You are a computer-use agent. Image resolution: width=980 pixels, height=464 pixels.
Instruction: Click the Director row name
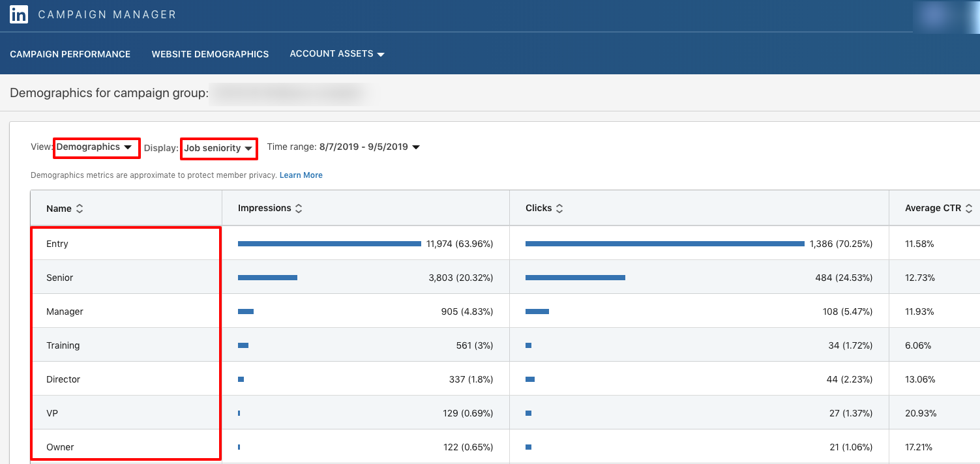(x=63, y=379)
